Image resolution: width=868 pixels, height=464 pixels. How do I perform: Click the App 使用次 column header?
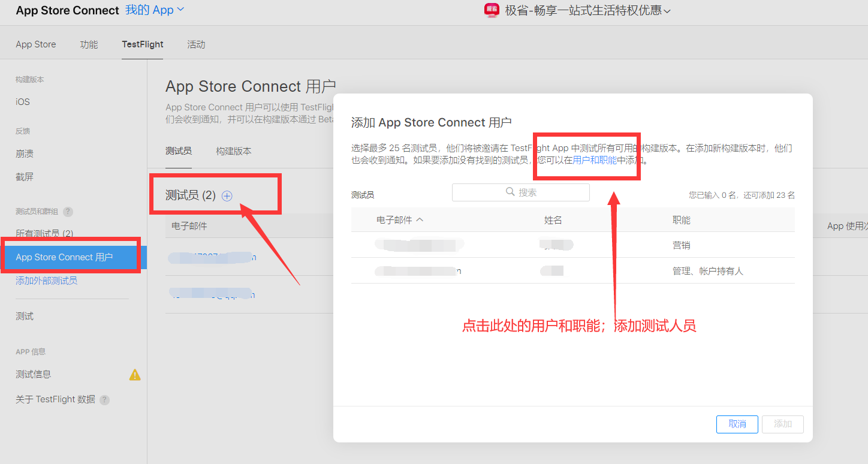(848, 226)
